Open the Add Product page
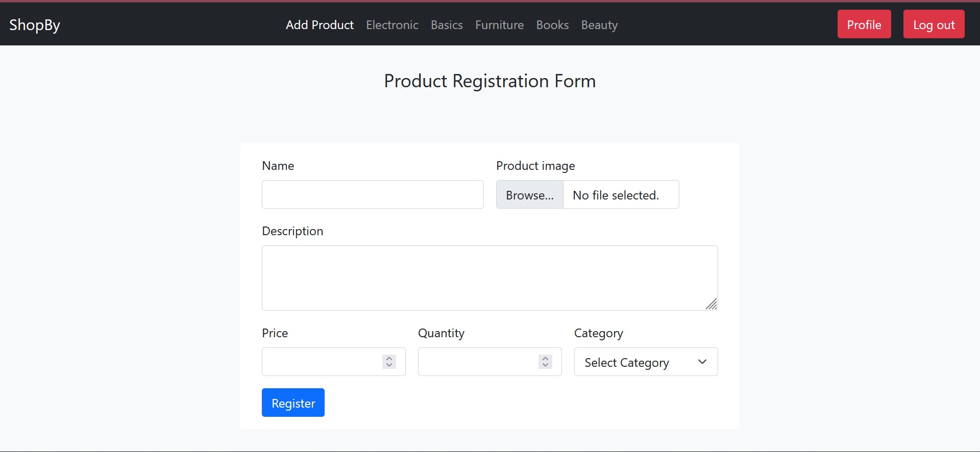The width and height of the screenshot is (980, 452). [x=320, y=25]
